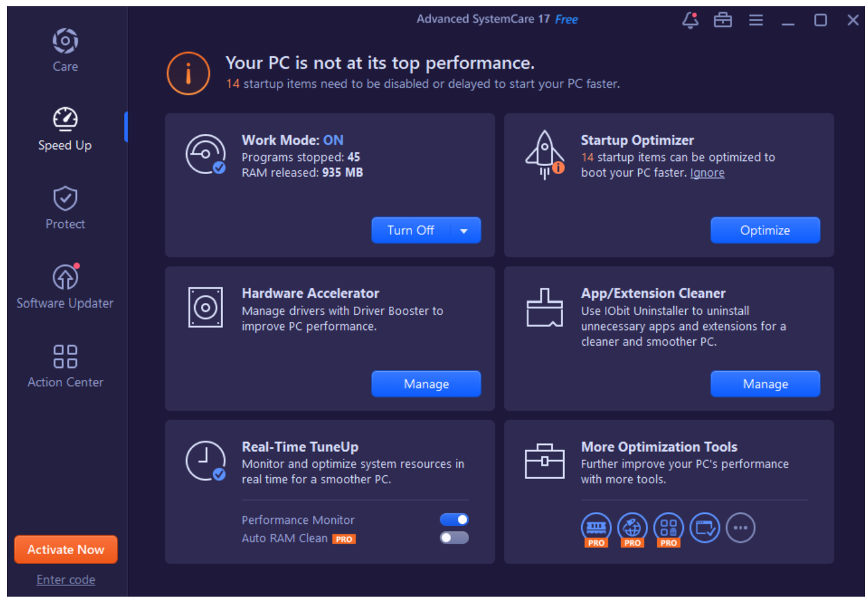Click the App/Extension Cleaner brush icon
The width and height of the screenshot is (868, 601).
545,307
